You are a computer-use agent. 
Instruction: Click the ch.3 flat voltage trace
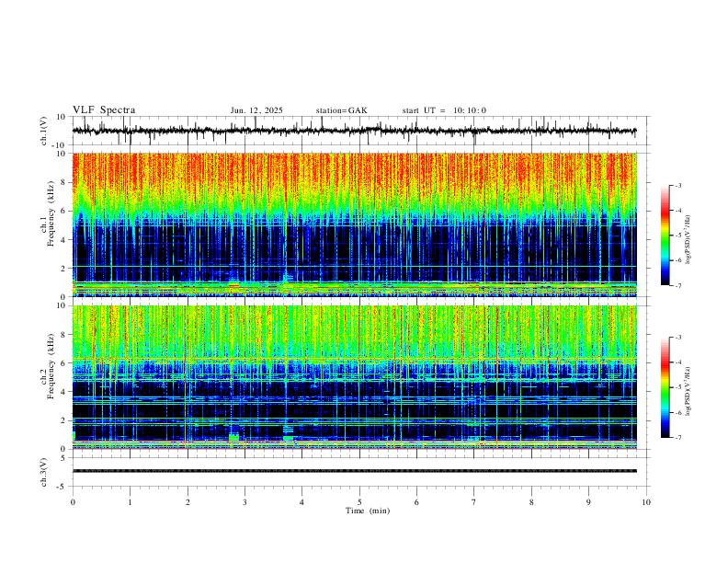[355, 471]
